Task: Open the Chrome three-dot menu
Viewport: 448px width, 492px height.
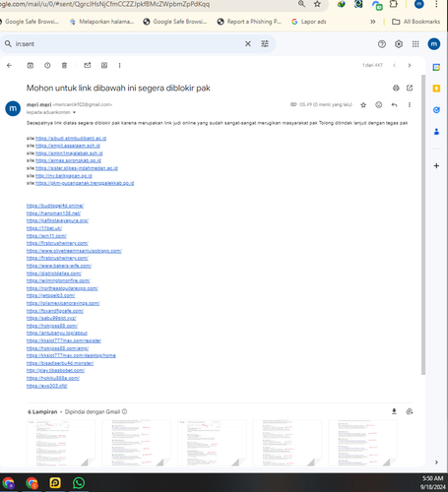Action: click(x=436, y=4)
